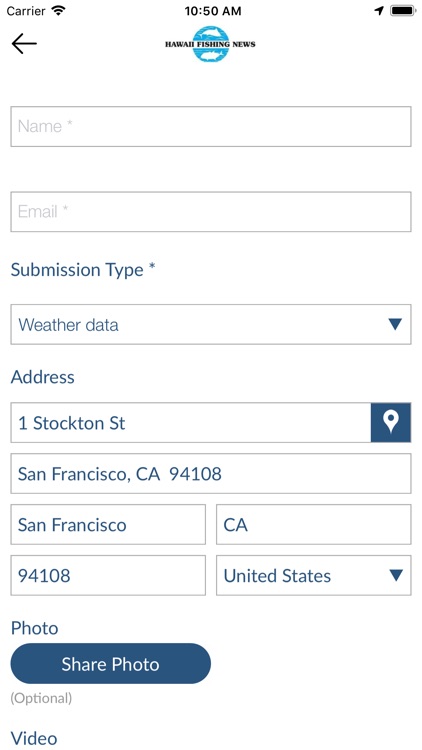The image size is (422, 750).
Task: Edit the San Francisco city field
Action: pos(108,524)
